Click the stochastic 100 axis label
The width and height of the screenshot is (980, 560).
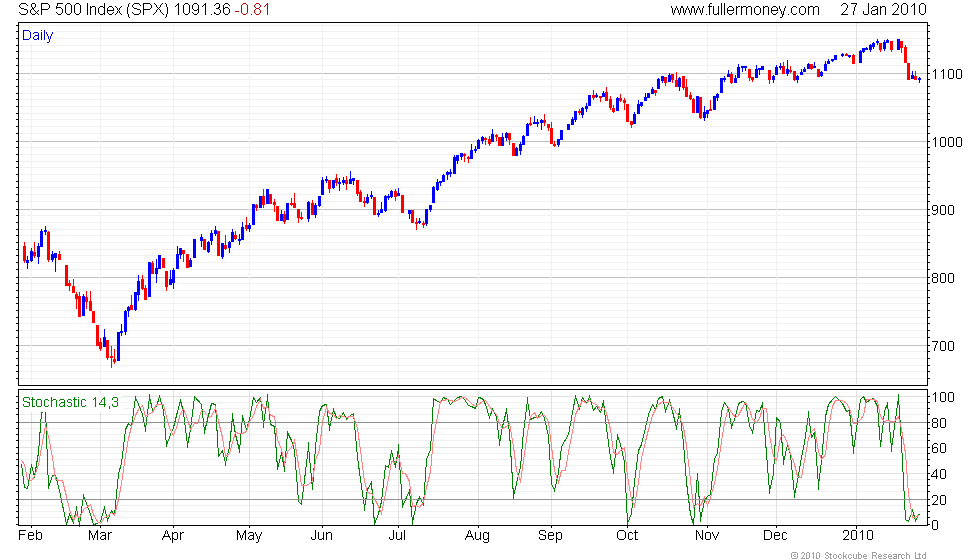coord(943,398)
